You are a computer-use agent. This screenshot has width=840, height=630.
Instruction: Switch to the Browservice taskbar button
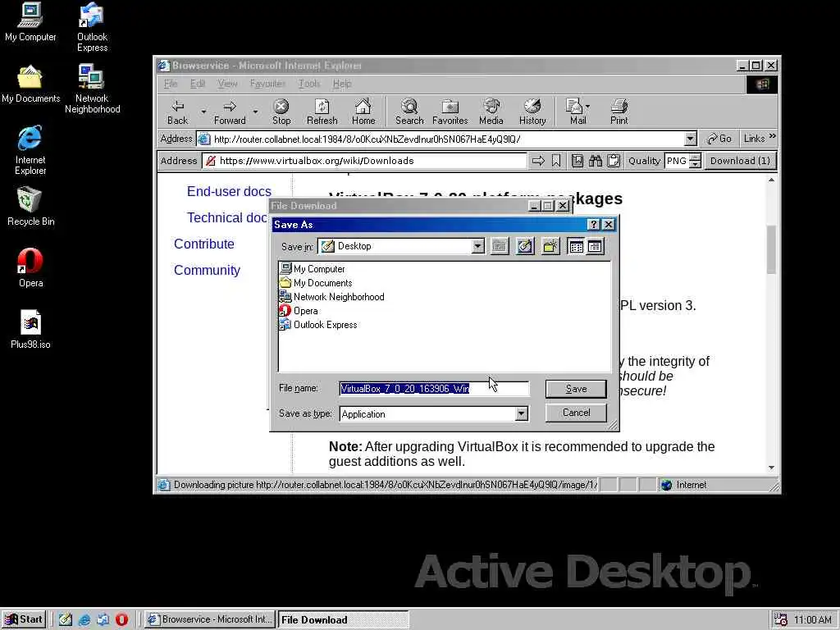tap(210, 620)
